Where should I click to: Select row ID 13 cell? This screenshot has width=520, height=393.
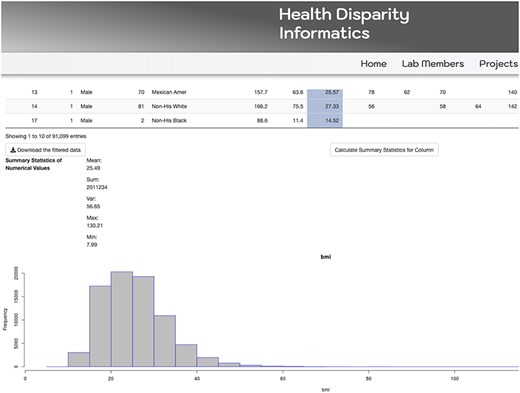(x=34, y=92)
